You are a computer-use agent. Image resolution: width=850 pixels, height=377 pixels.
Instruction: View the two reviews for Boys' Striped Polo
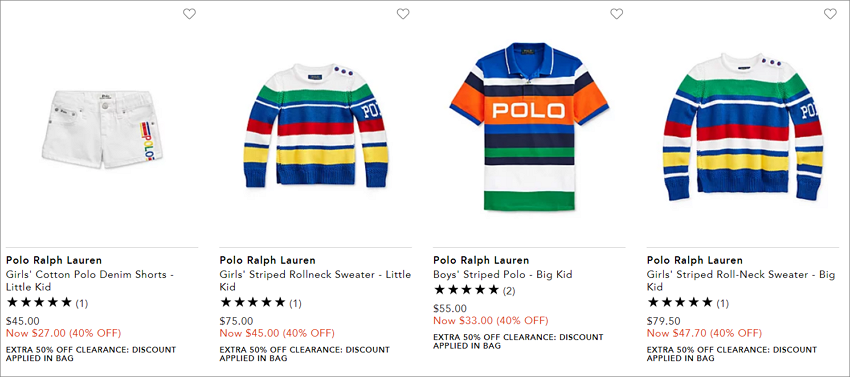click(474, 290)
